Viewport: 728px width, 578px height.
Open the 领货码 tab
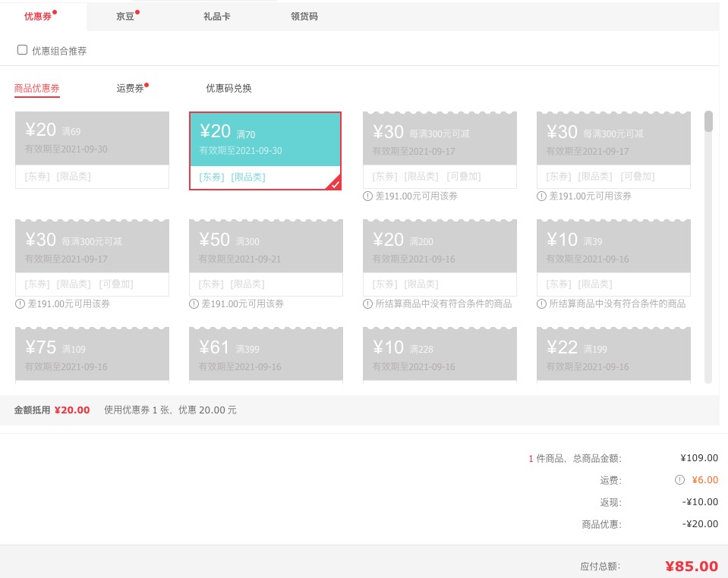pos(304,16)
